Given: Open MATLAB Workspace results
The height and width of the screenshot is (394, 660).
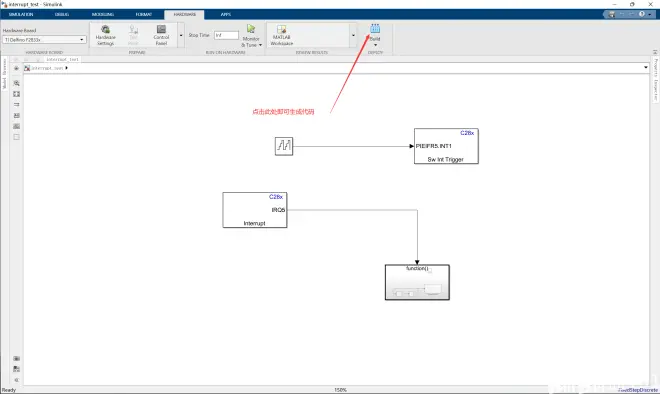Looking at the screenshot, I should [x=282, y=35].
